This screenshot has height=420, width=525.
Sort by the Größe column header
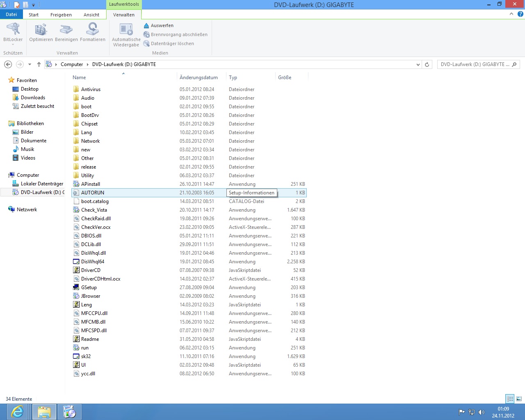coord(285,78)
